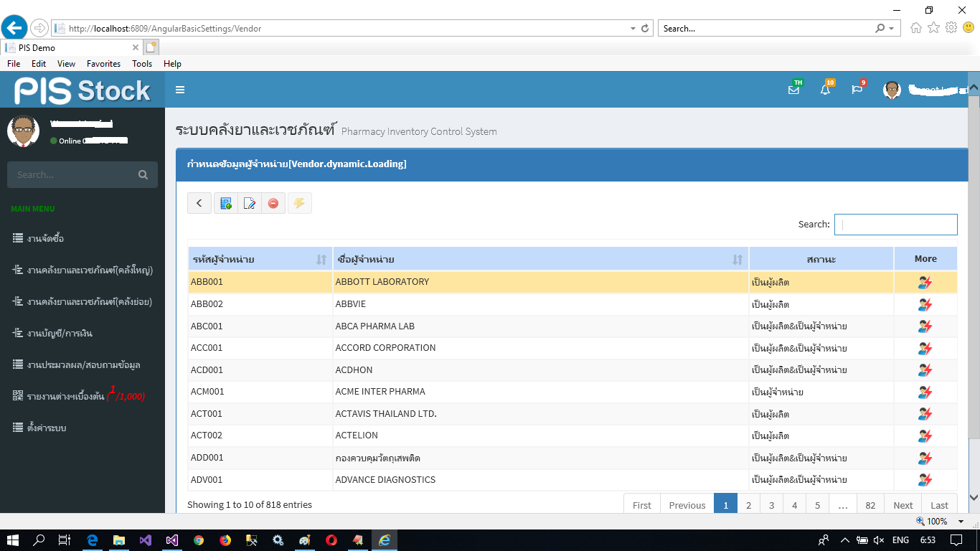The height and width of the screenshot is (551, 980).
Task: Click the Next pagination button
Action: coord(903,505)
